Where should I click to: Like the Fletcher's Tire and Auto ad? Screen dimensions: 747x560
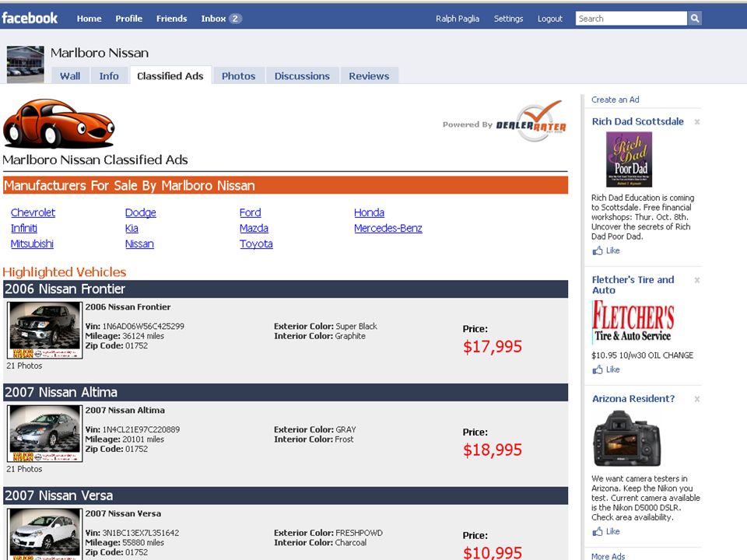[606, 369]
